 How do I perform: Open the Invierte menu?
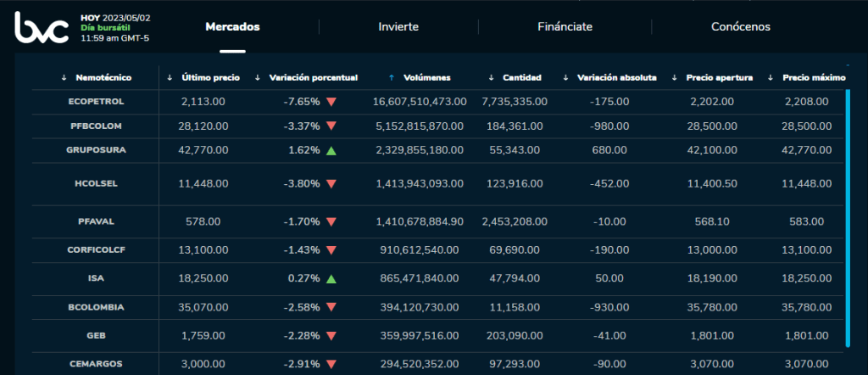click(x=398, y=26)
